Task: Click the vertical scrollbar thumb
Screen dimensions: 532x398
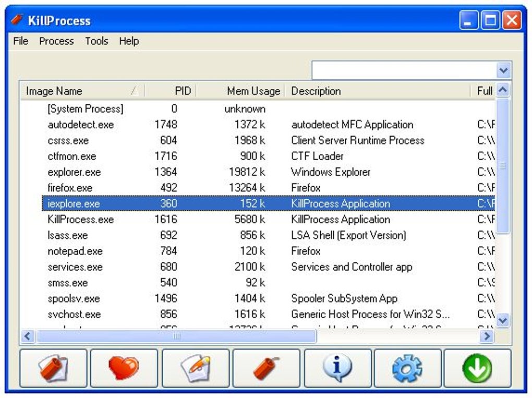Action: click(503, 165)
